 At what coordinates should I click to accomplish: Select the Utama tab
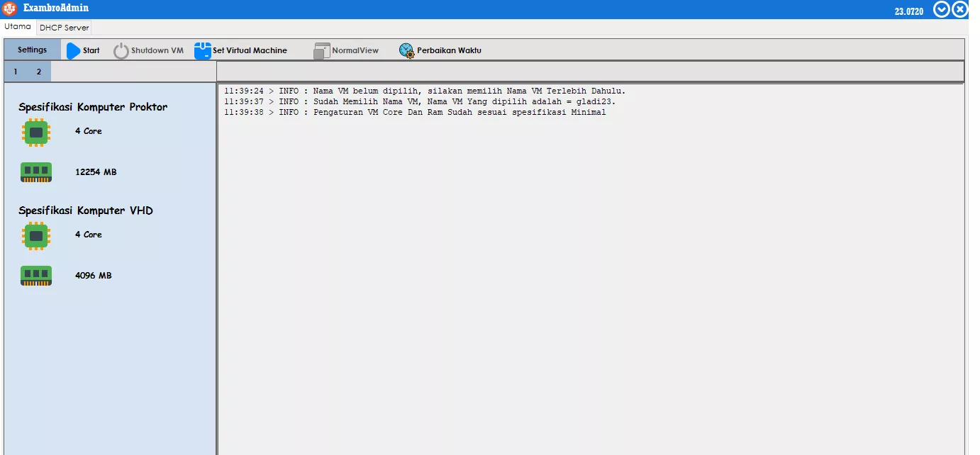pos(19,26)
